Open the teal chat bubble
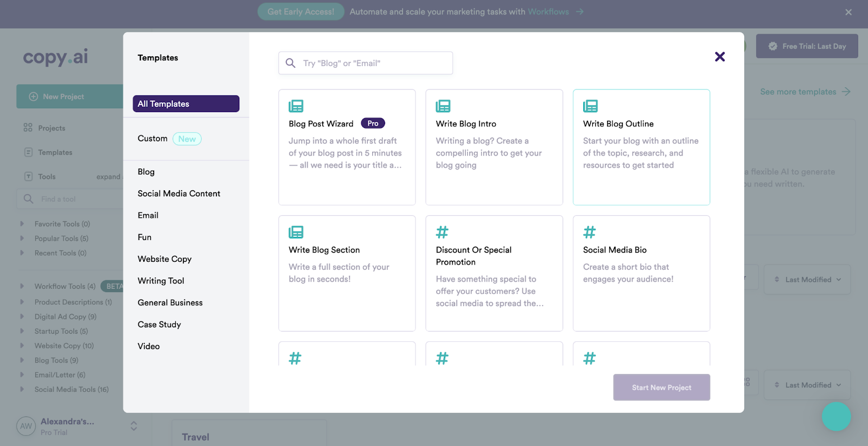The width and height of the screenshot is (868, 446). 836,416
